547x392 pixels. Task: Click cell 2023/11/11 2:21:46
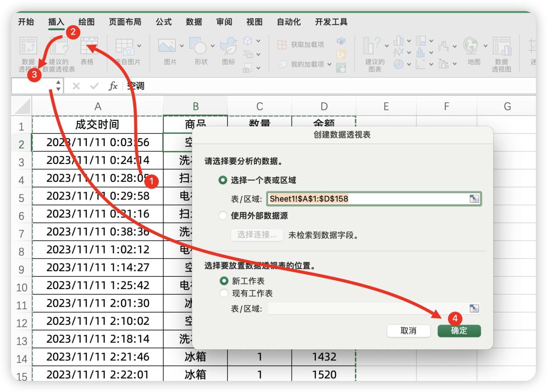[98, 357]
